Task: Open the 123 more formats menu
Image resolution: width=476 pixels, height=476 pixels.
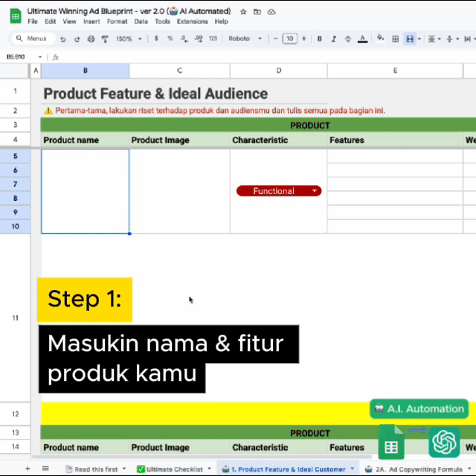Action: pos(213,39)
